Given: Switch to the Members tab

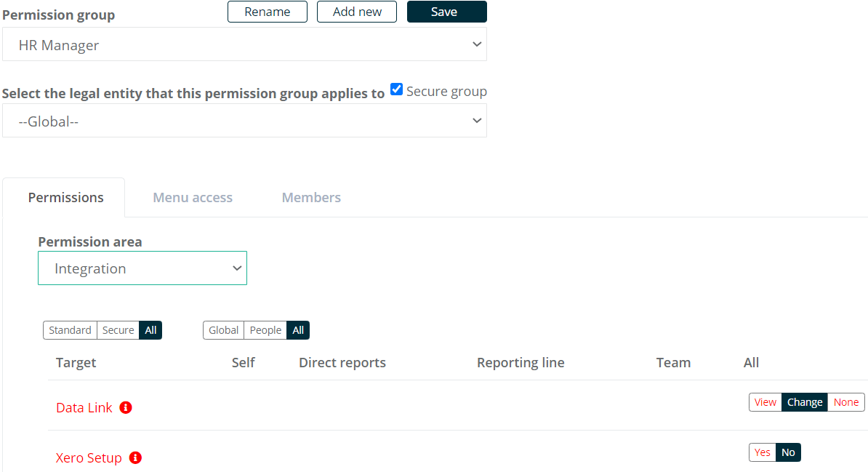Looking at the screenshot, I should (311, 198).
